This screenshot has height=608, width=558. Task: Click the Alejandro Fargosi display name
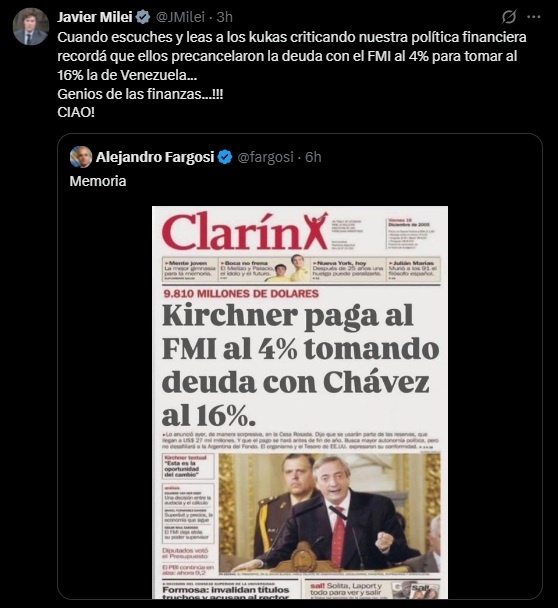point(155,157)
